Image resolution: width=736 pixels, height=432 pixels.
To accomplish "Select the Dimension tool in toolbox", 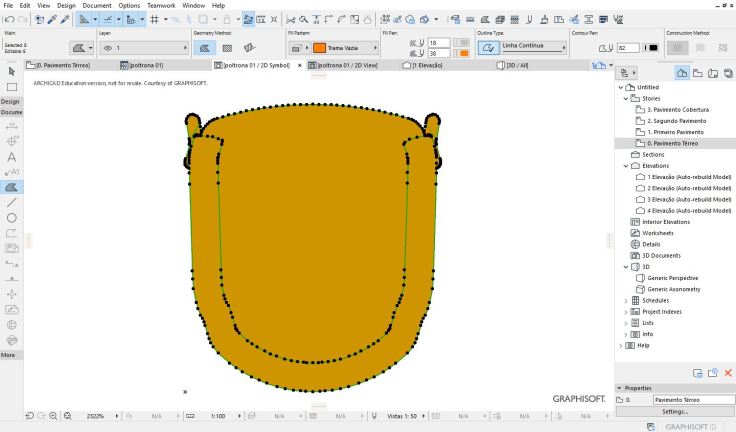I will (12, 126).
